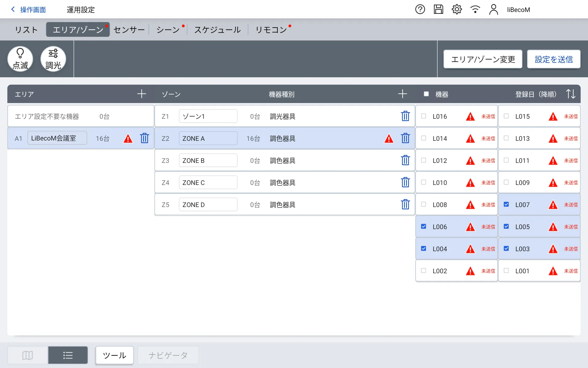Switch to the スケジュール tab

[x=217, y=30]
